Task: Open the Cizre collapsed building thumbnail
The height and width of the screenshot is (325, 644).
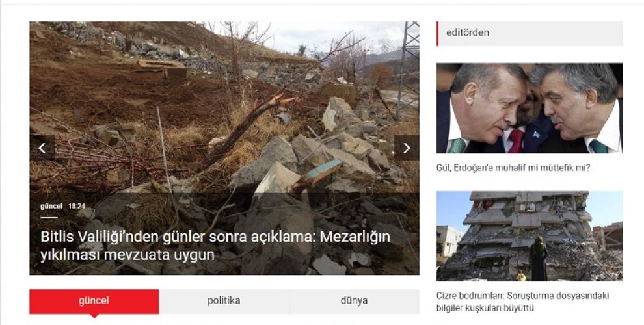Action: (530, 237)
